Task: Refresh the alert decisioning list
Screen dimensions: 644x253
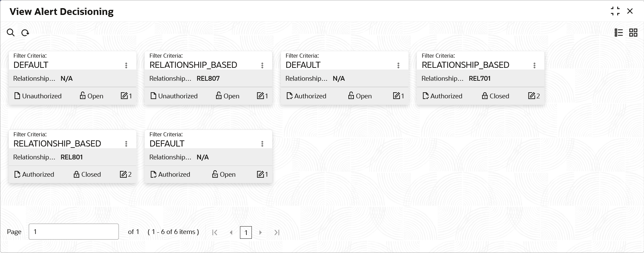Action: pyautogui.click(x=25, y=33)
